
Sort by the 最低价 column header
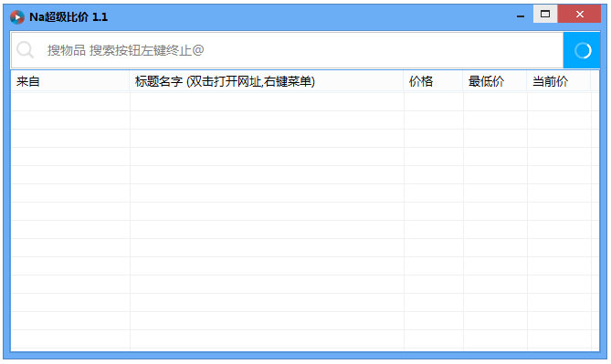495,81
